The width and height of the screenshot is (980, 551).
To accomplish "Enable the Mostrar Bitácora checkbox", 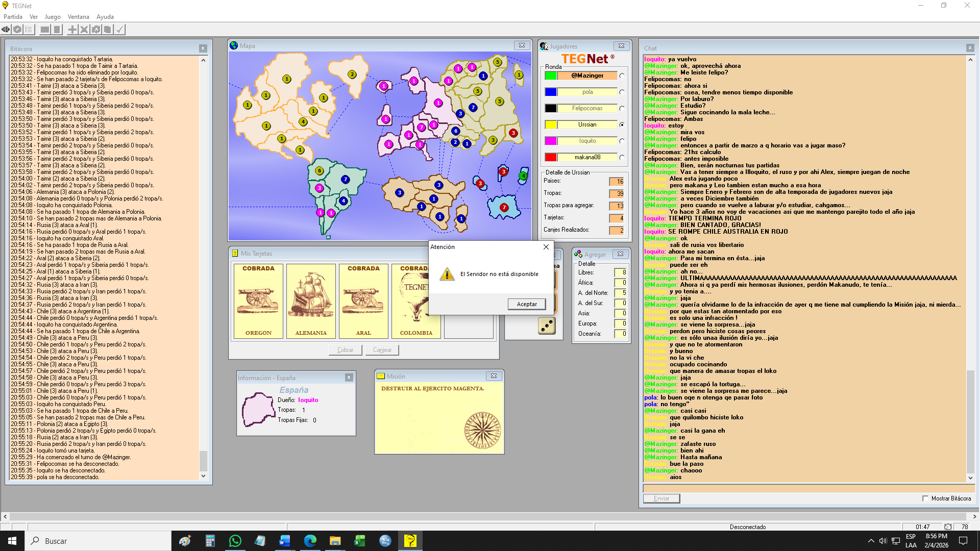I will point(925,498).
